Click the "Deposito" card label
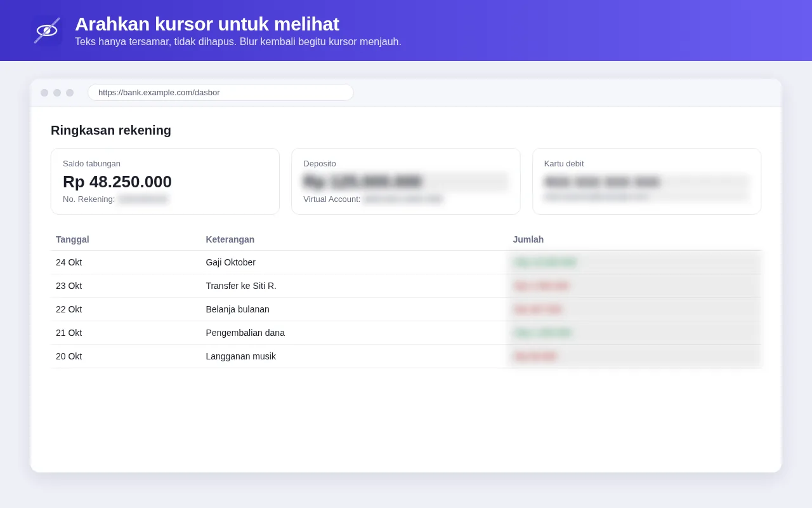Screen dimensions: 812x508 coord(320,164)
